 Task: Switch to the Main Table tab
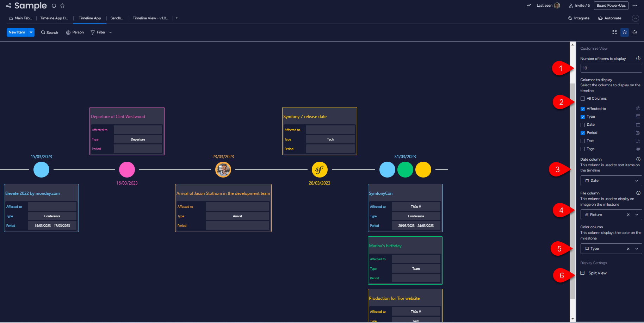coord(20,18)
